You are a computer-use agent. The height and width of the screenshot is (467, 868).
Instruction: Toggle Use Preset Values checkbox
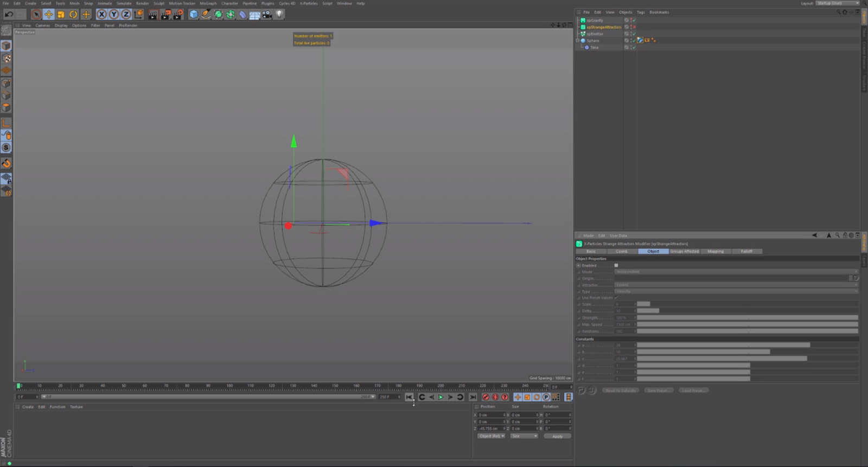(x=616, y=298)
